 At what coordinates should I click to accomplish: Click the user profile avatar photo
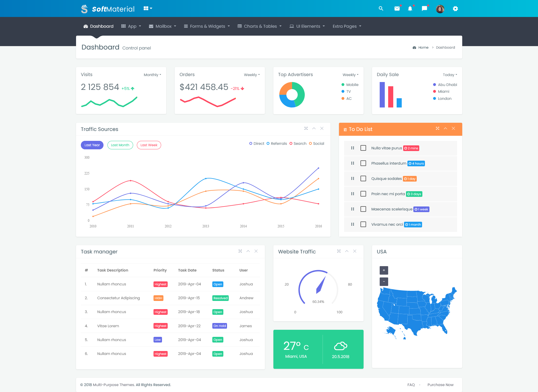coord(440,8)
